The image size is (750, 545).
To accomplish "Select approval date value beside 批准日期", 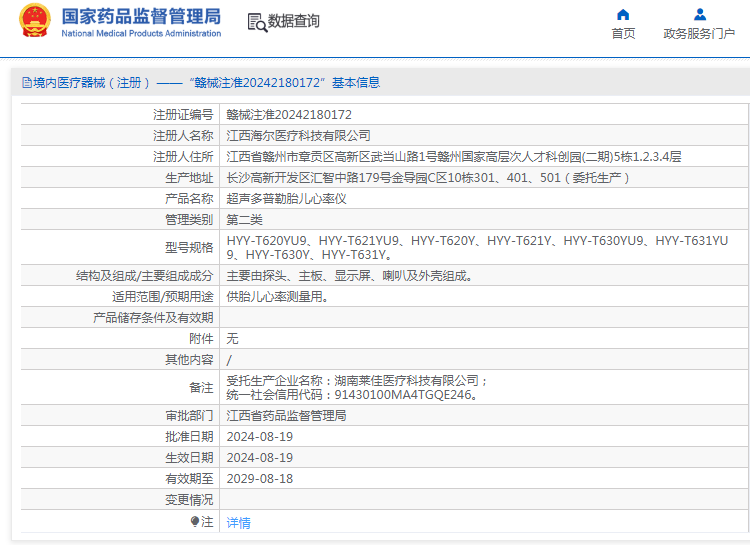I will pos(260,437).
